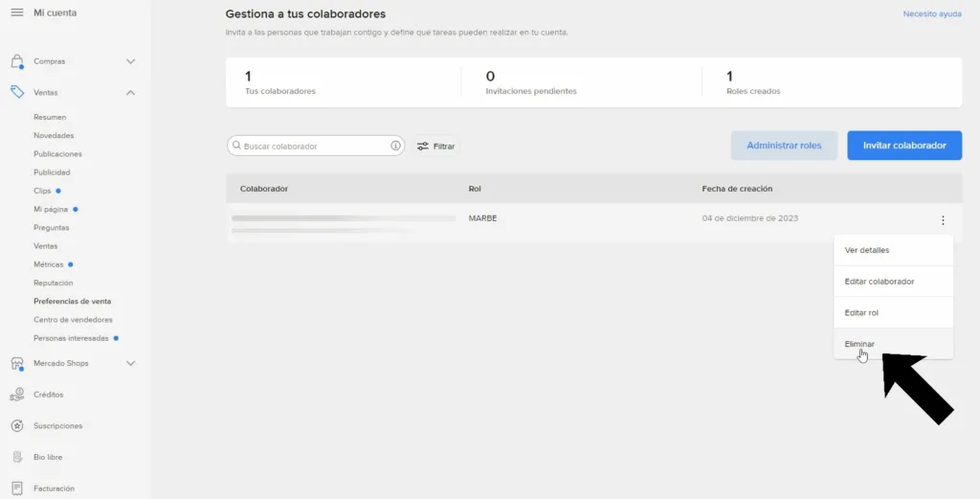Open Preguntas in the sidebar
Image resolution: width=980 pixels, height=499 pixels.
(52, 228)
